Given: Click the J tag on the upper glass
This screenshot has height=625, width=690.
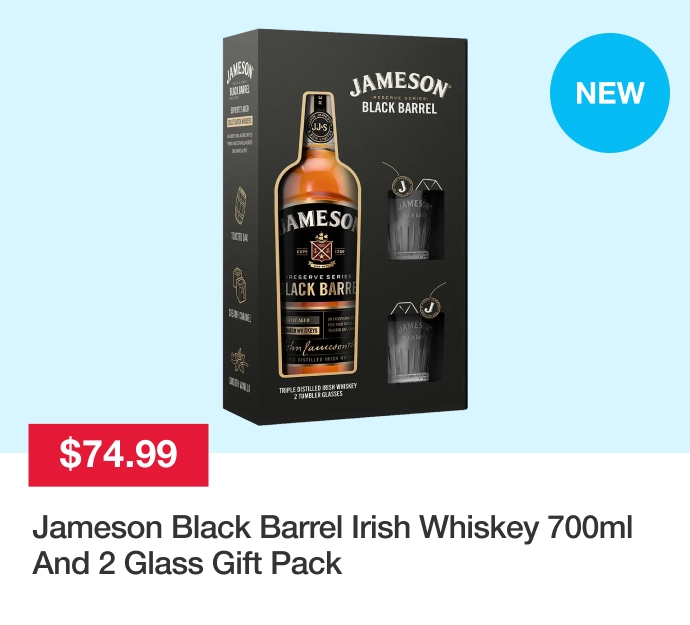Looking at the screenshot, I should 402,186.
